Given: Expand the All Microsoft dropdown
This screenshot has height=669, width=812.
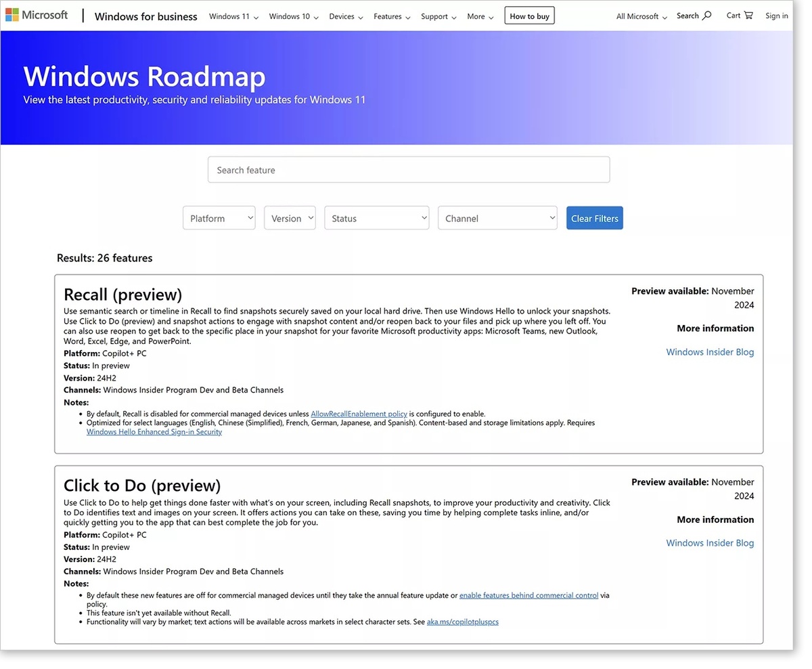Looking at the screenshot, I should coord(641,16).
